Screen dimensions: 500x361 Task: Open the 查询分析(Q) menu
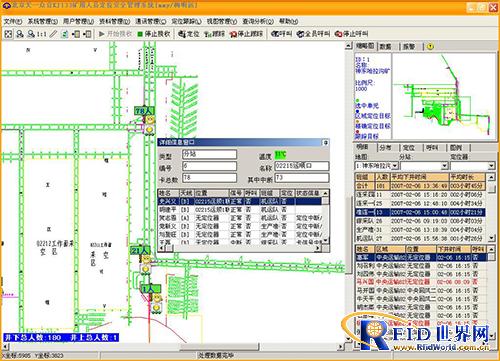click(x=258, y=21)
